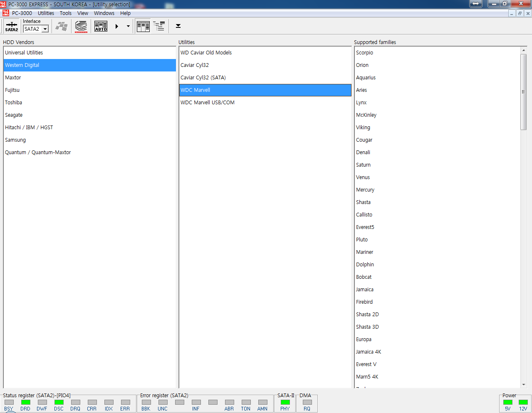The image size is (532, 413).
Task: Click the DRQ status indicator
Action: coord(75,402)
